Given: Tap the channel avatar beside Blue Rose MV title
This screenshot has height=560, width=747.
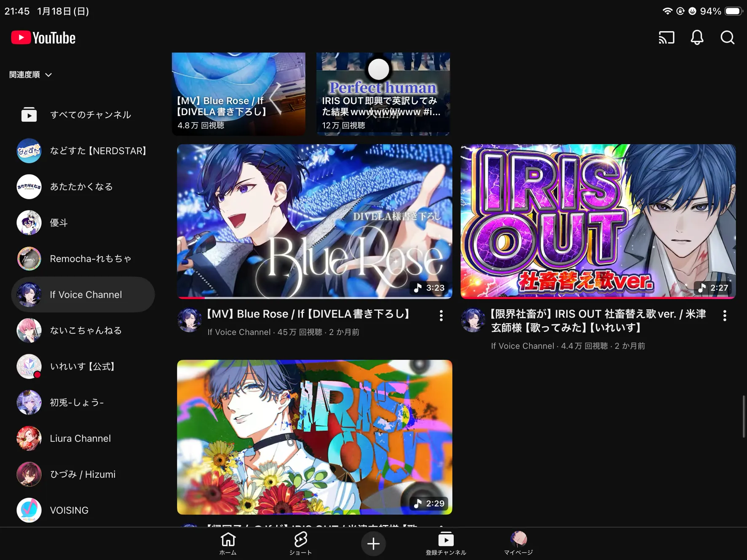Looking at the screenshot, I should pos(189,320).
